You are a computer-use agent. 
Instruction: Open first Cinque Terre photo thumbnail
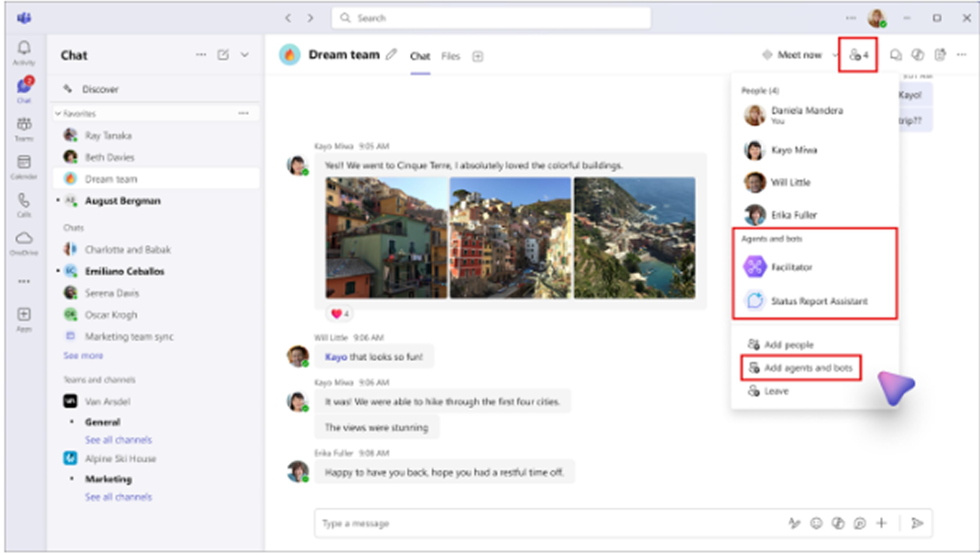click(386, 238)
